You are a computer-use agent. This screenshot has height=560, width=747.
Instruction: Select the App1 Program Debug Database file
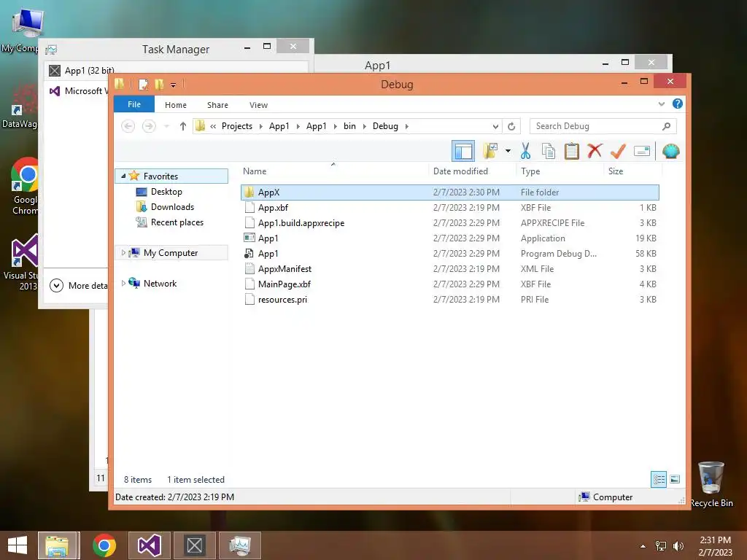[x=449, y=253]
